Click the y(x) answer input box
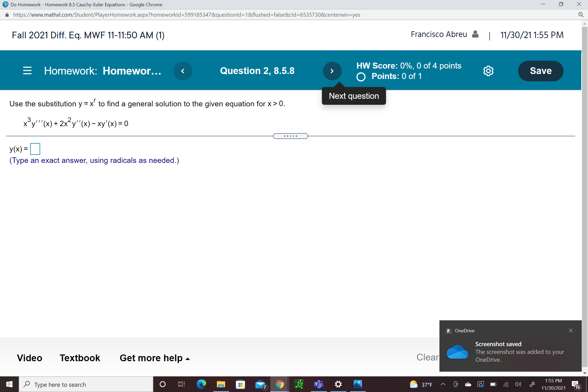The image size is (588, 392). (35, 149)
